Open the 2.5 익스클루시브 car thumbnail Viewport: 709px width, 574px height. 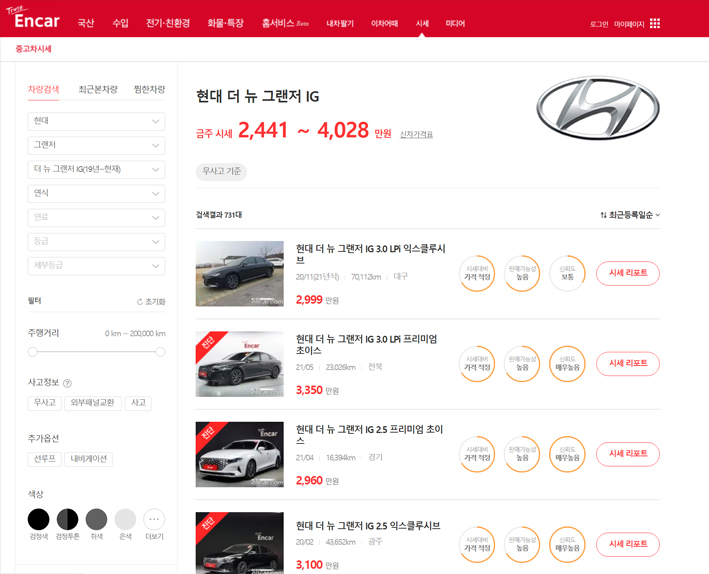[240, 543]
